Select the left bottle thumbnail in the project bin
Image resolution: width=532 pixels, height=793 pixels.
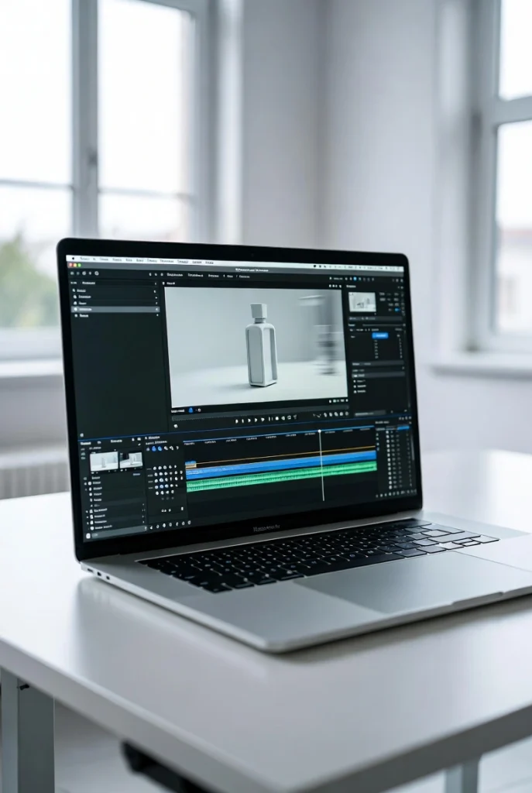[104, 461]
